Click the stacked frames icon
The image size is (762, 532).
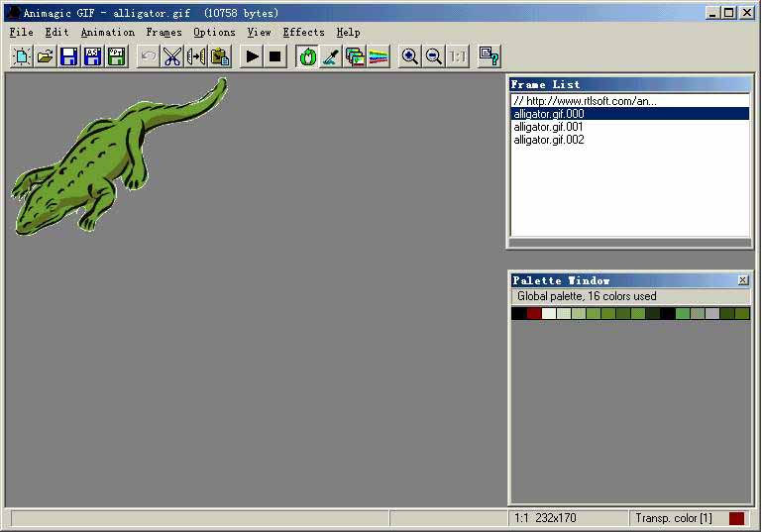[355, 56]
